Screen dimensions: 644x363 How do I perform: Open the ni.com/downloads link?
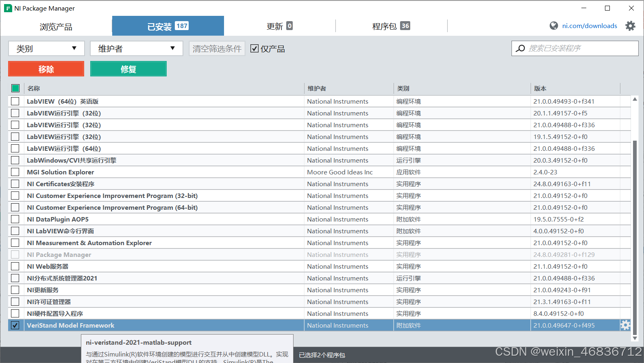click(590, 26)
